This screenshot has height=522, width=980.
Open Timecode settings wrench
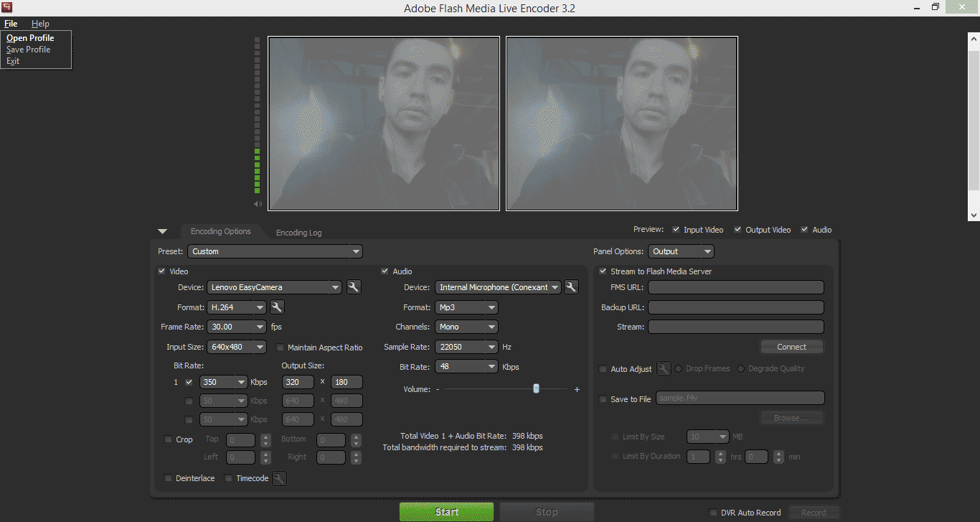point(280,478)
